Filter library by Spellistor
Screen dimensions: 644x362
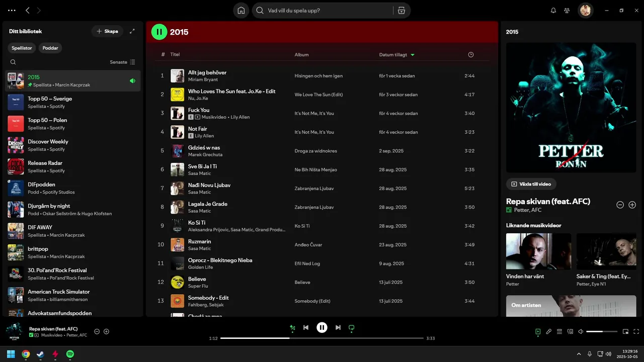tap(22, 48)
